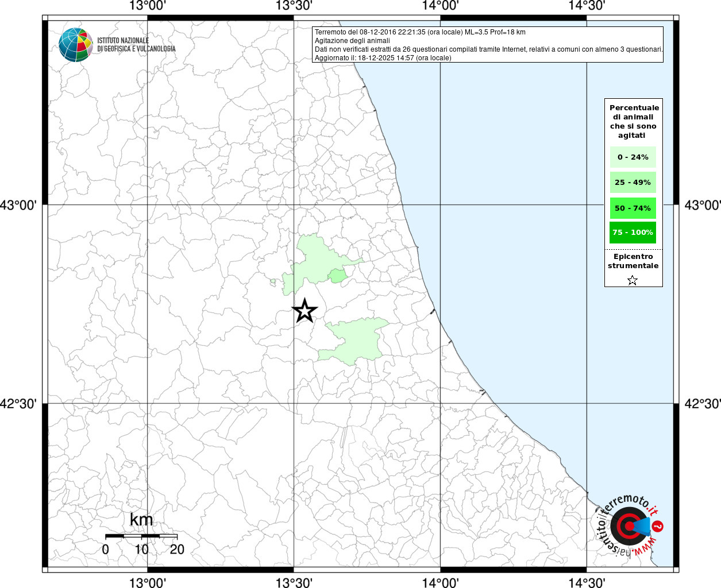The width and height of the screenshot is (721, 588).
Task: Click the 43°00' latitude label on left
Action: [x=21, y=205]
